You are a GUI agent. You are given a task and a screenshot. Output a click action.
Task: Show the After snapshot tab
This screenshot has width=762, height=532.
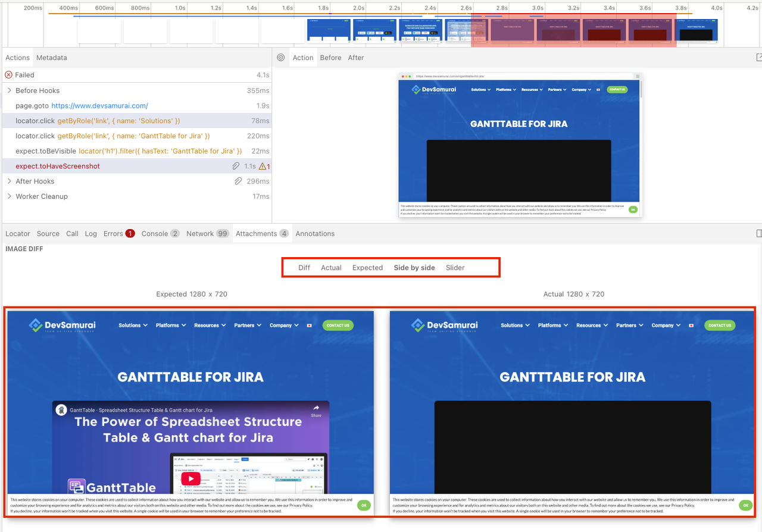tap(356, 58)
